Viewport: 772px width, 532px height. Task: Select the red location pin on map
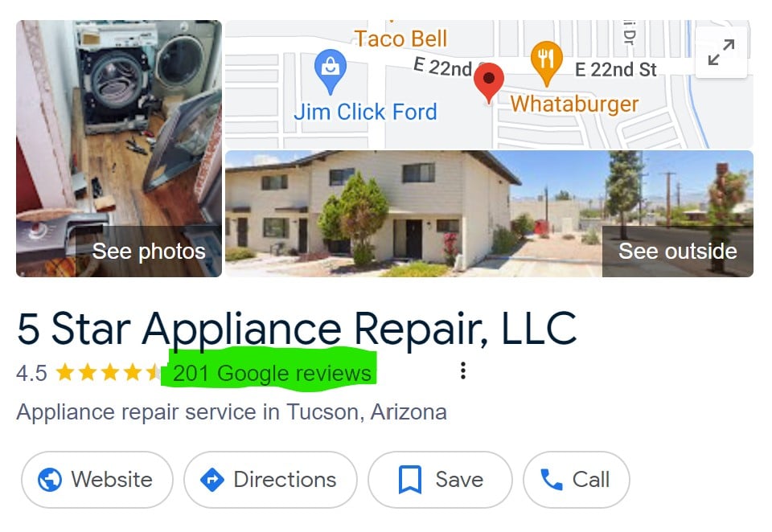point(488,83)
